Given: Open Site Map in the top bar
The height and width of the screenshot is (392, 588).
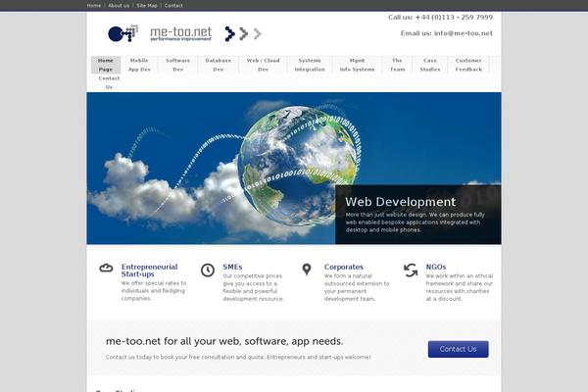Looking at the screenshot, I should pos(147,6).
